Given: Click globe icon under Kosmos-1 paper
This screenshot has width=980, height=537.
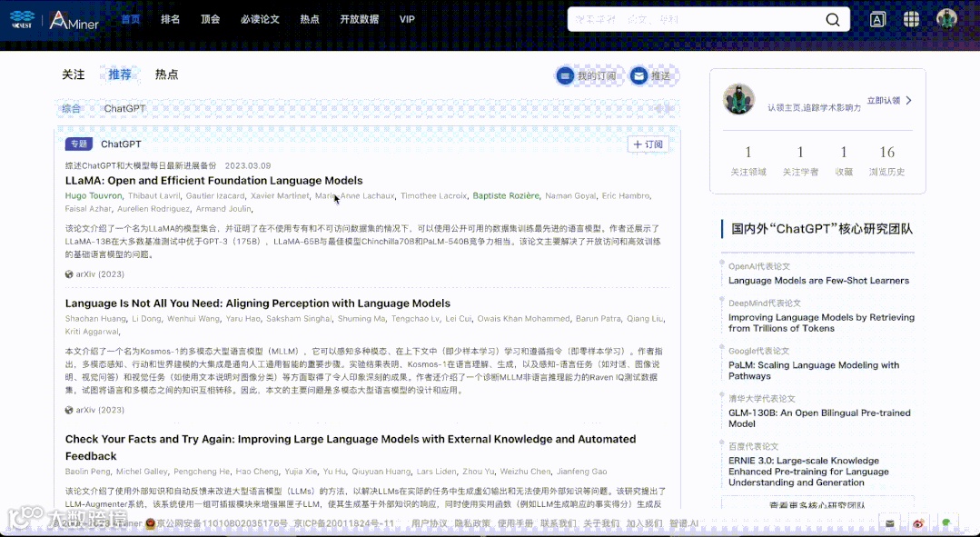Looking at the screenshot, I should pyautogui.click(x=69, y=410).
